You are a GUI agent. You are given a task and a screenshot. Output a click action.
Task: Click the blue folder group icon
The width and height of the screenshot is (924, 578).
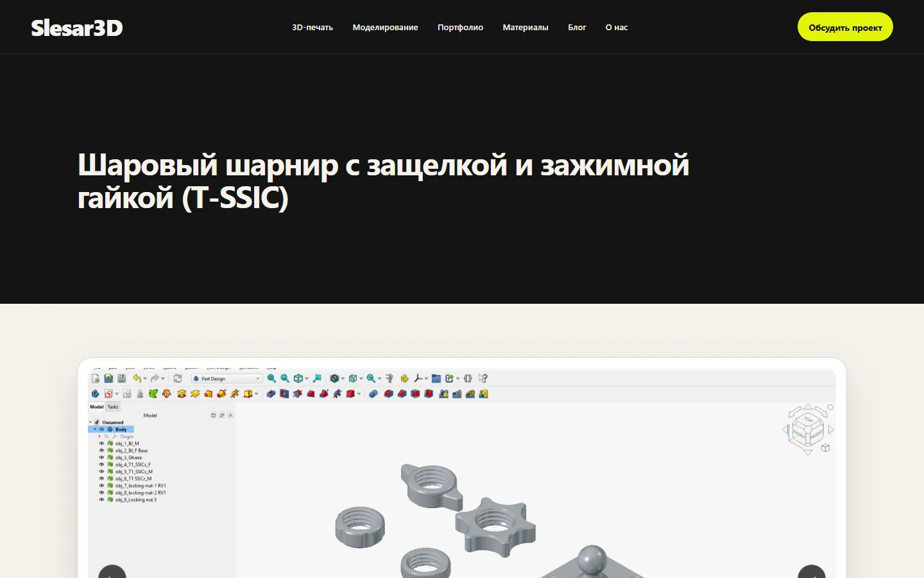coord(436,379)
